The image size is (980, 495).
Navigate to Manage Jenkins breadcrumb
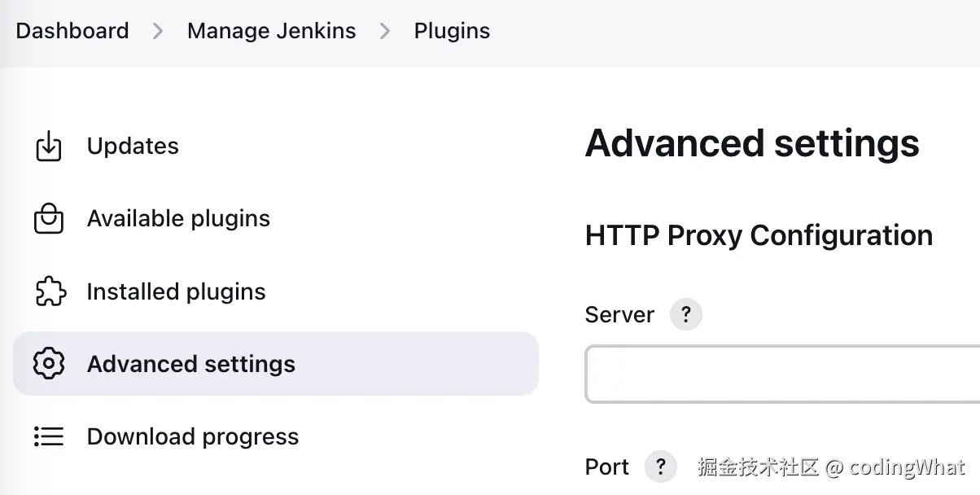[x=271, y=31]
